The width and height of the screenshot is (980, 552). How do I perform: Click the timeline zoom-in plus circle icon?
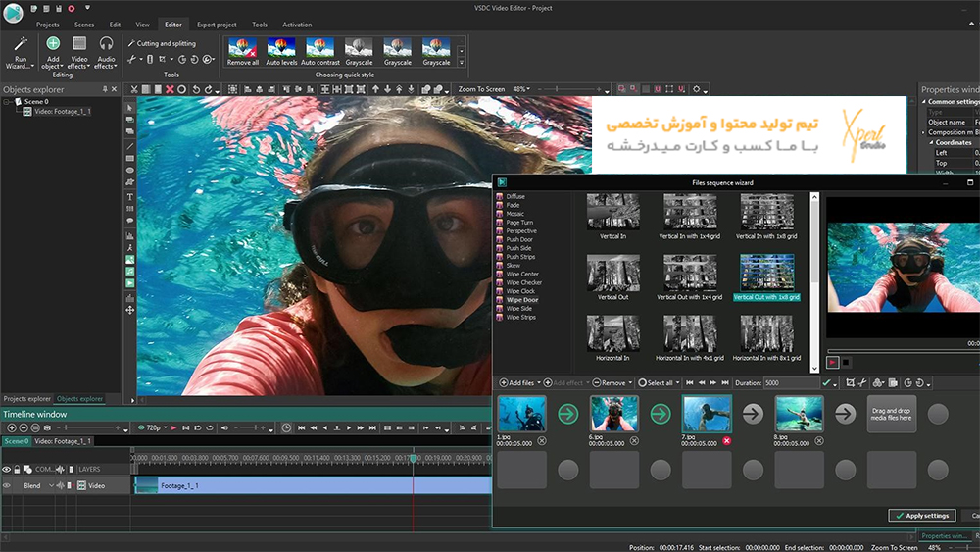(11, 428)
